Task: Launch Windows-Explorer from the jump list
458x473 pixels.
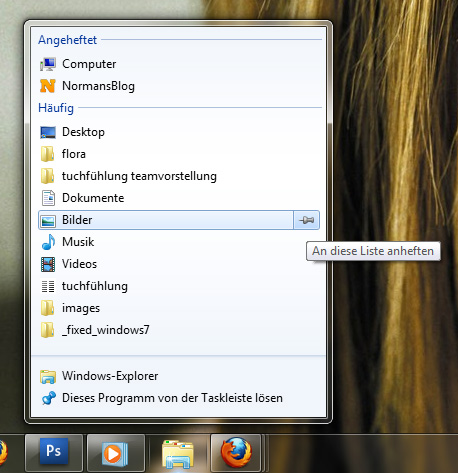Action: [179, 376]
